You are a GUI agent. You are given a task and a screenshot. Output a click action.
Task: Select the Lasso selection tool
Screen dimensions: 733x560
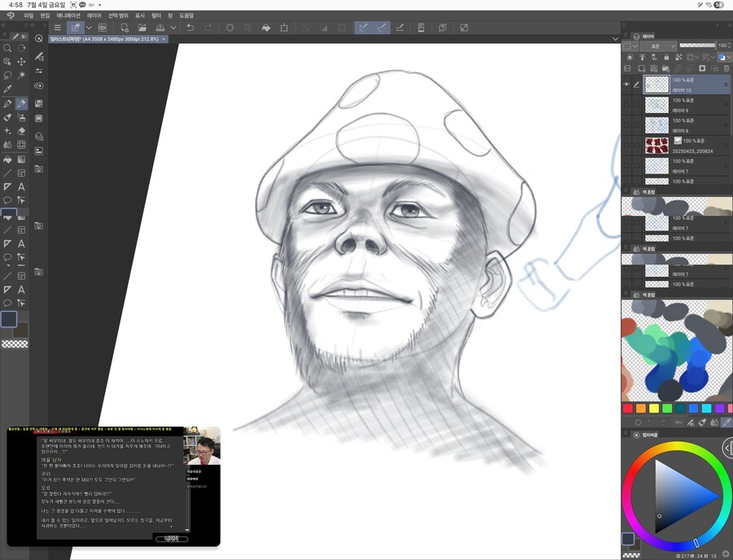(7, 75)
